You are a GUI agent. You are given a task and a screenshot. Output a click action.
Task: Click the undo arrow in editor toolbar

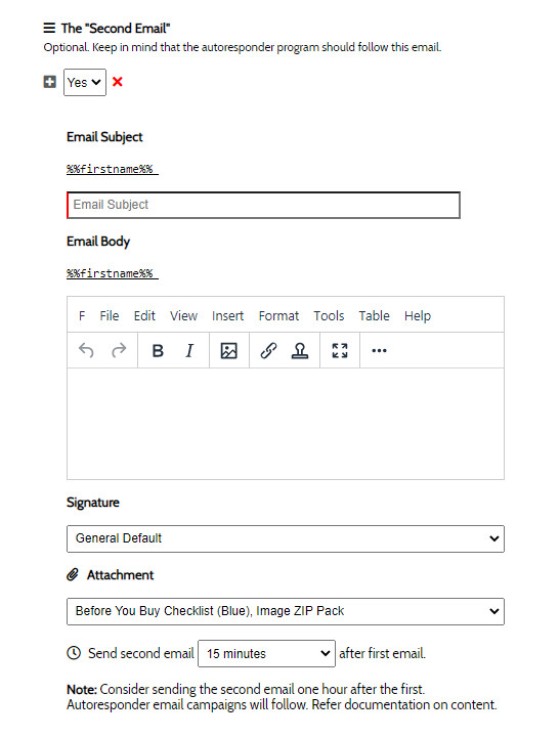coord(86,351)
